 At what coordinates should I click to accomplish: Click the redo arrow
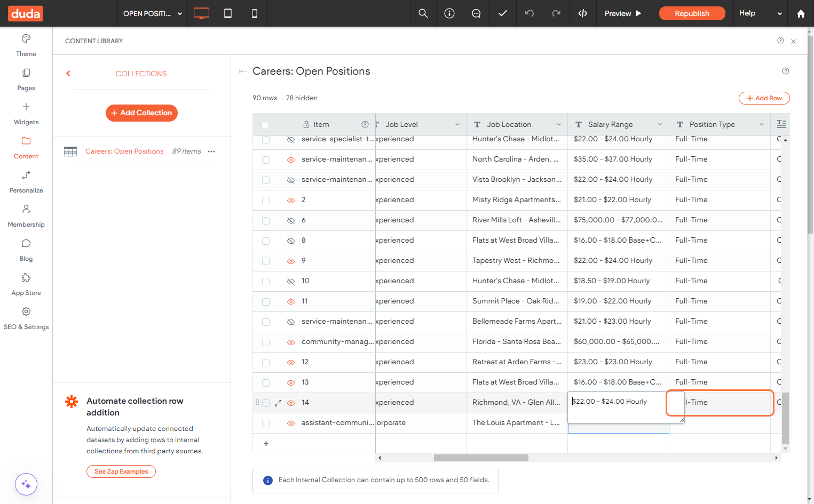pos(556,13)
